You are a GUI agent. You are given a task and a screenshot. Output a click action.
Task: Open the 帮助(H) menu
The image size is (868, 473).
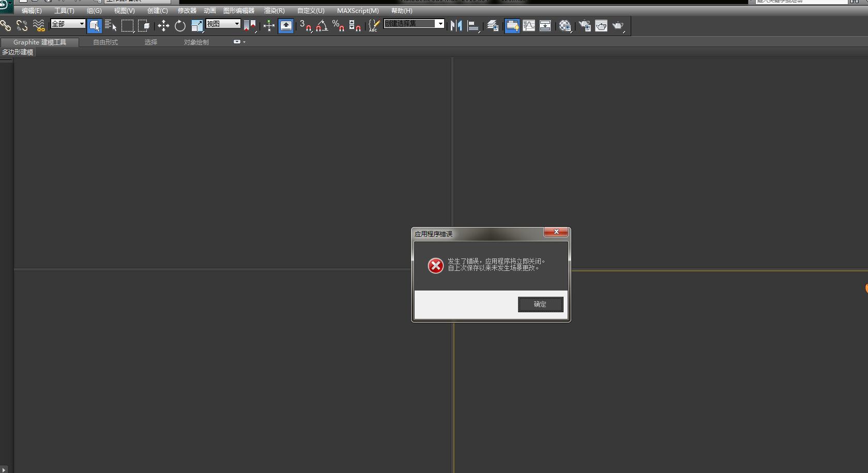pos(402,10)
